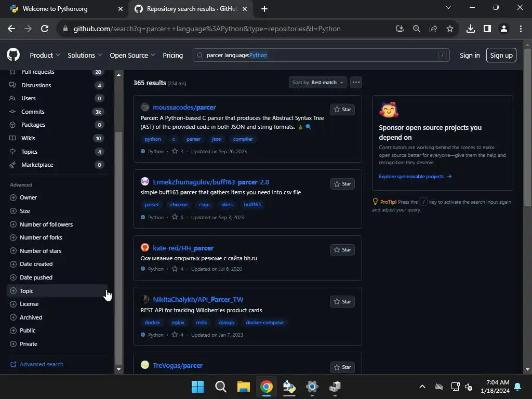532x399 pixels.
Task: Star the TreVogas/parcer repository
Action: click(342, 367)
